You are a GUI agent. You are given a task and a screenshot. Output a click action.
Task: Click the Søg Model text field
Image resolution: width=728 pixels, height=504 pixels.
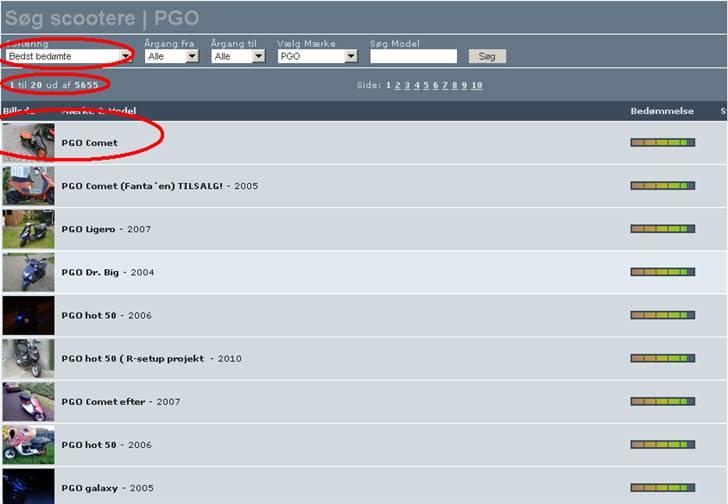point(413,57)
